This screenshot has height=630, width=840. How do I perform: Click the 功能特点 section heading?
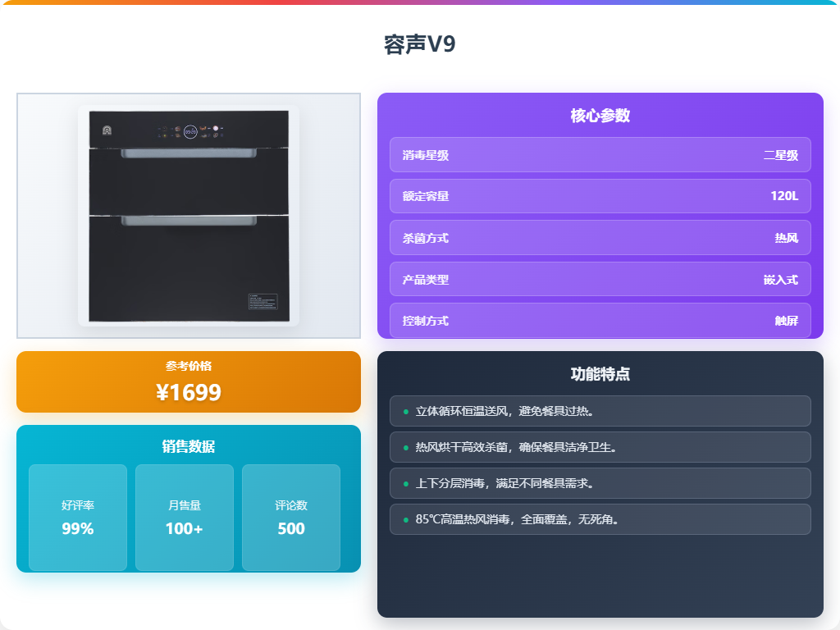600,374
